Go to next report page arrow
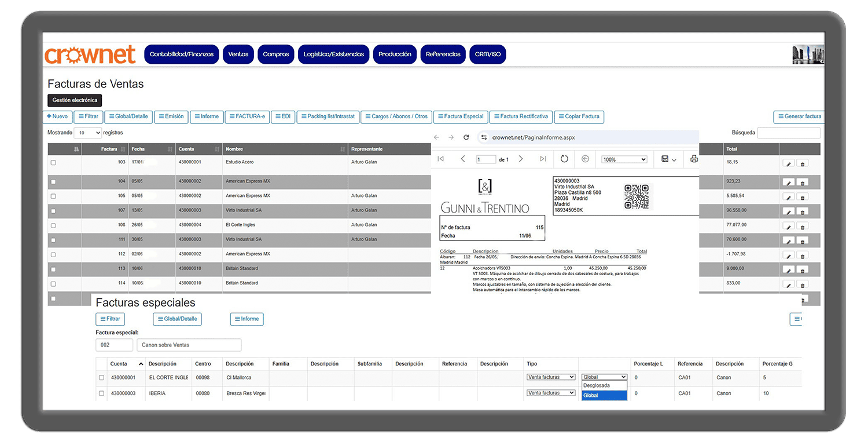Viewport: 868px width, 442px height. [x=521, y=159]
